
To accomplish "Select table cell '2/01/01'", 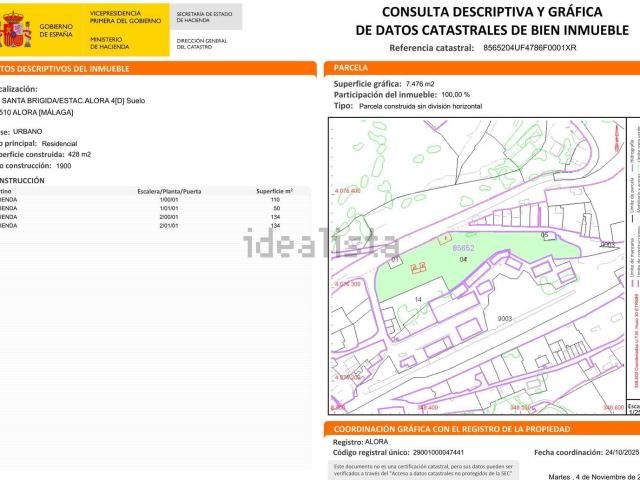I will pyautogui.click(x=169, y=225).
